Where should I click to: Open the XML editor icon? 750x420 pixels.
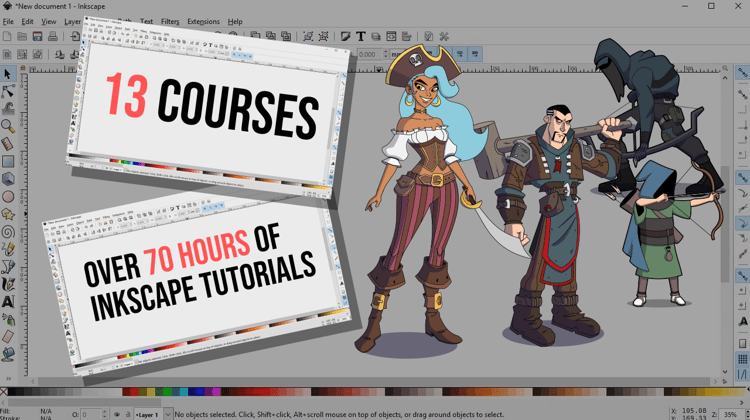coord(391,36)
